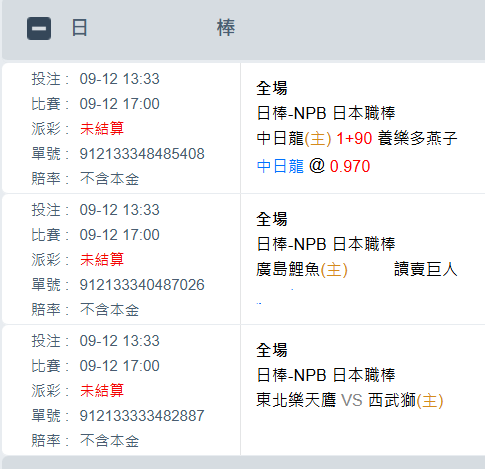Click 全場 label in the 東北樂天鷹 bet
Screen dimensions: 485x469
click(272, 350)
